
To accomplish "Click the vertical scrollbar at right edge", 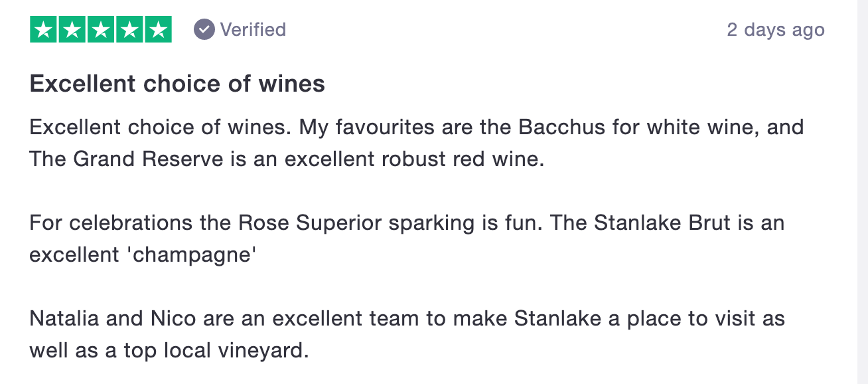I will click(x=863, y=192).
